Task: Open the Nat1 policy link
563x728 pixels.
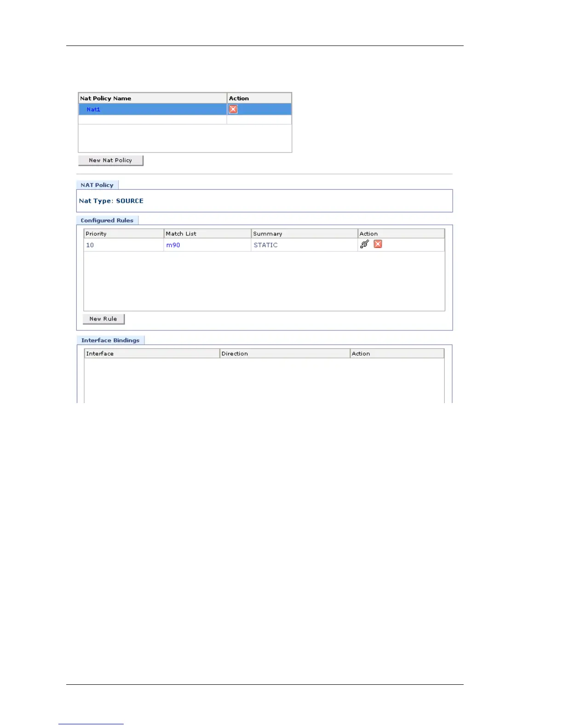Action: pos(93,109)
